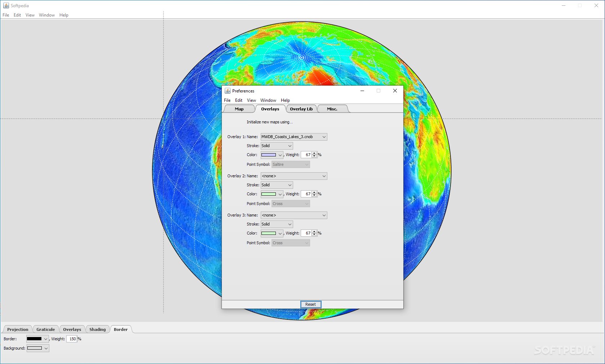
Task: Close the Softpedia main window
Action: (596, 5)
